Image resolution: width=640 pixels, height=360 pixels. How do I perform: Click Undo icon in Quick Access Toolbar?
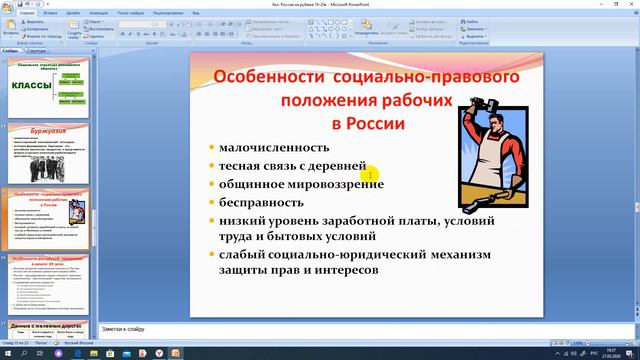[x=28, y=4]
